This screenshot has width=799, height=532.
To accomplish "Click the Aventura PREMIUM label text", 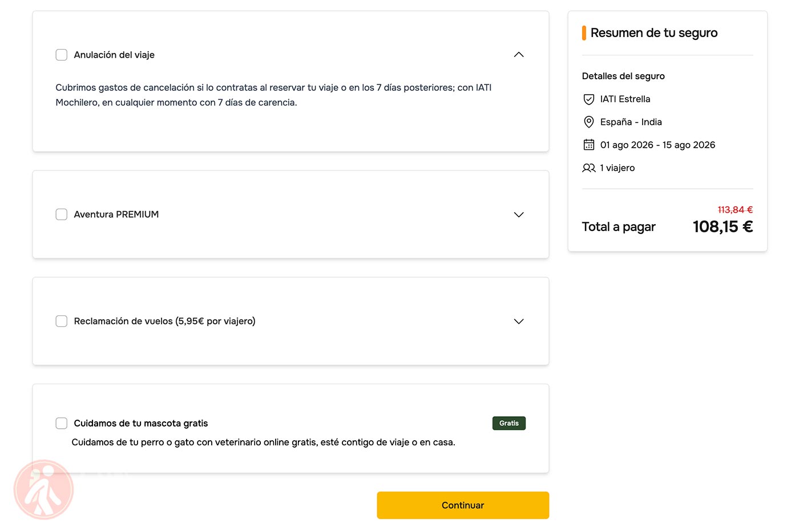I will tap(116, 214).
